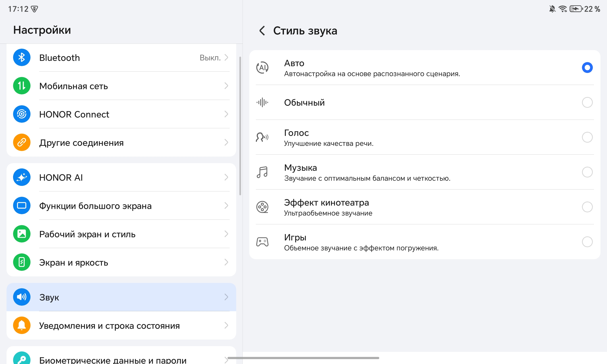Open the chevron for Экран и яркость

click(226, 262)
